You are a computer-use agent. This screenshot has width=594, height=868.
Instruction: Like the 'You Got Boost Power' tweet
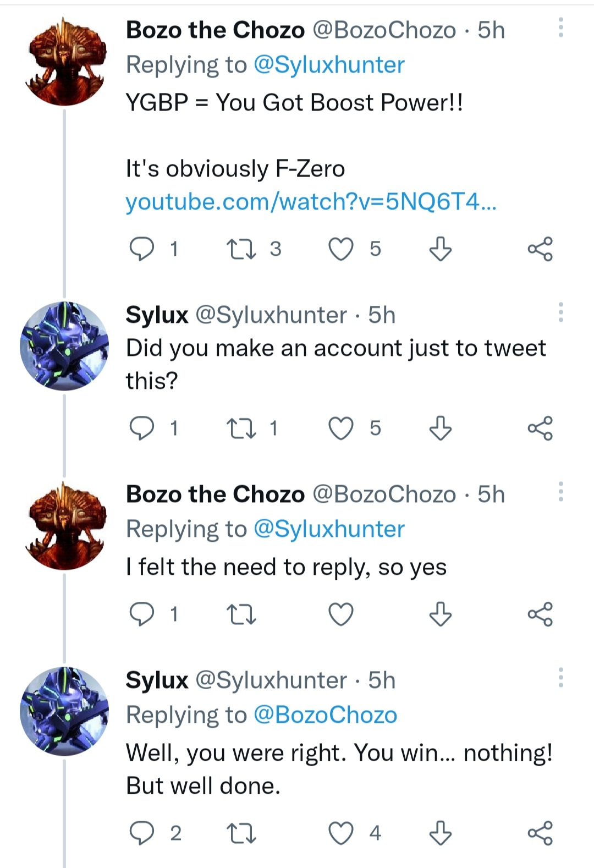click(341, 249)
